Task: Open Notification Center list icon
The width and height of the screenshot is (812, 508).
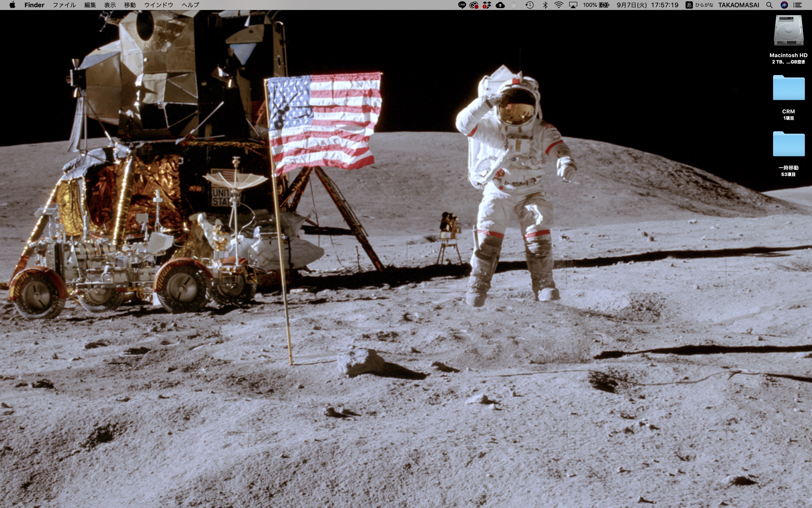Action: tap(797, 5)
